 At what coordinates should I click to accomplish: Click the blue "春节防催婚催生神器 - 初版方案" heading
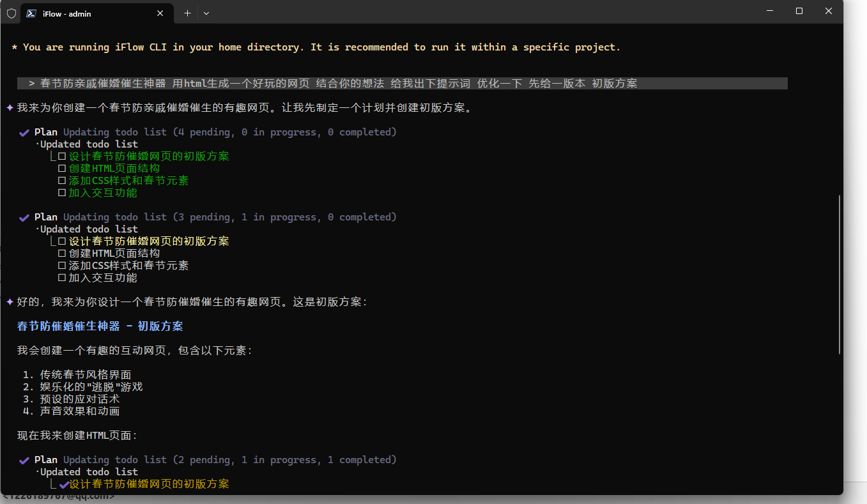tap(100, 326)
